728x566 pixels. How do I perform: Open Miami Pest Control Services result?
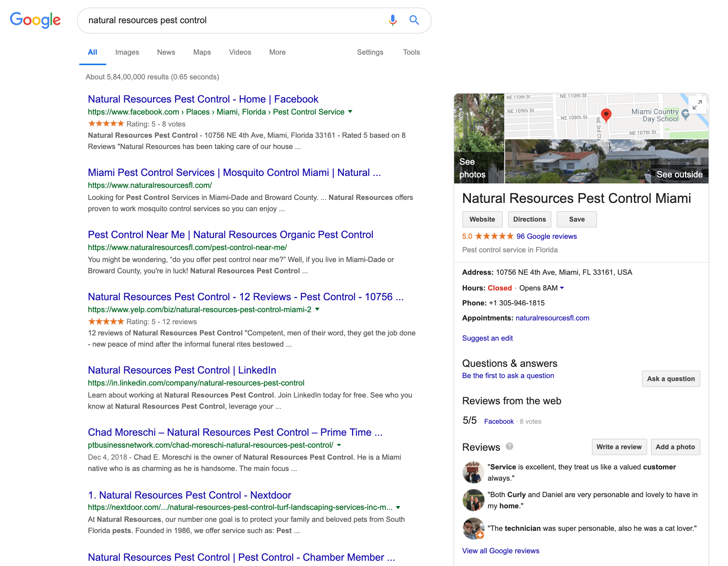tap(234, 173)
